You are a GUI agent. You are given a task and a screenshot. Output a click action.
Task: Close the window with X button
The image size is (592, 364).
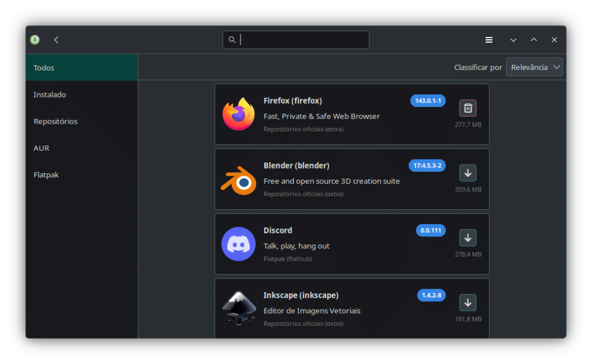[554, 40]
